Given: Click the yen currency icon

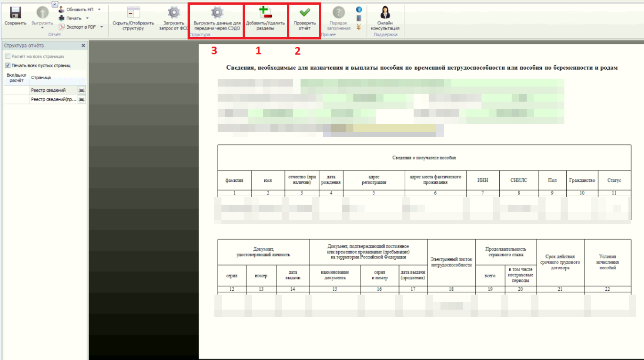Looking at the screenshot, I should 359,27.
